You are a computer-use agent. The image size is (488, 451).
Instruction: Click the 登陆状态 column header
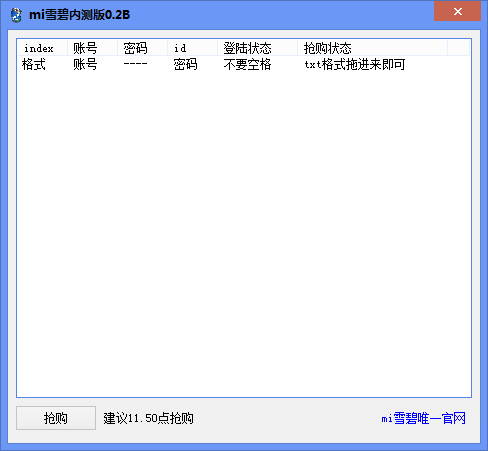click(257, 48)
